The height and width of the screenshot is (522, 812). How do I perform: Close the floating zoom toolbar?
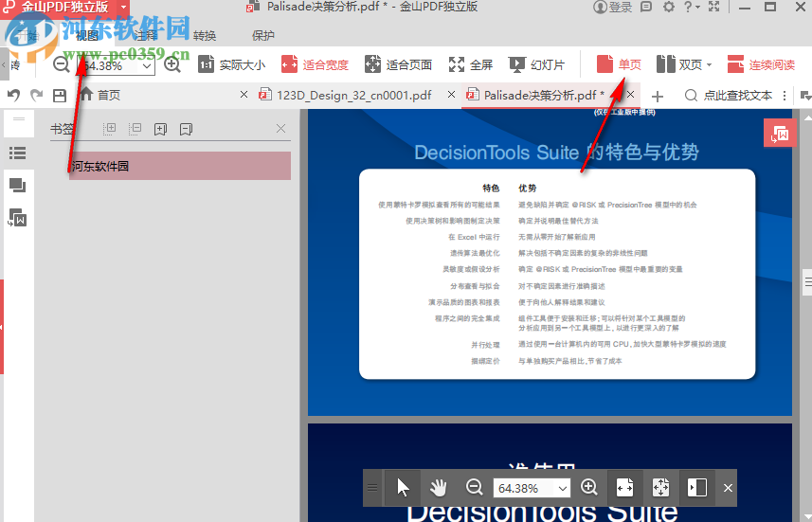pos(728,488)
